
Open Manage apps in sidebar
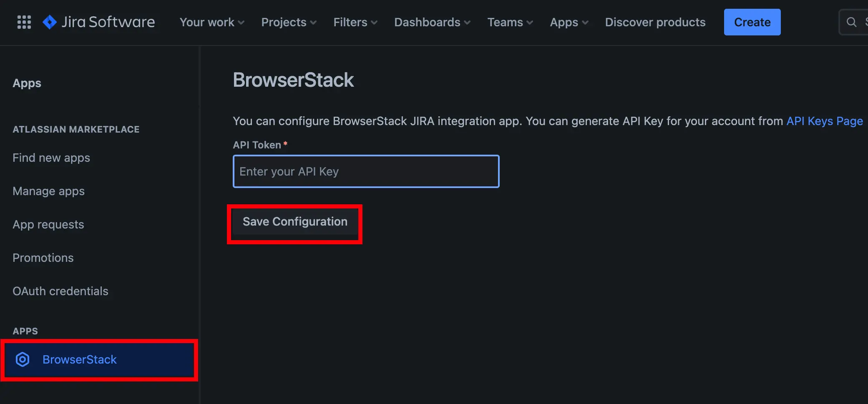tap(48, 191)
